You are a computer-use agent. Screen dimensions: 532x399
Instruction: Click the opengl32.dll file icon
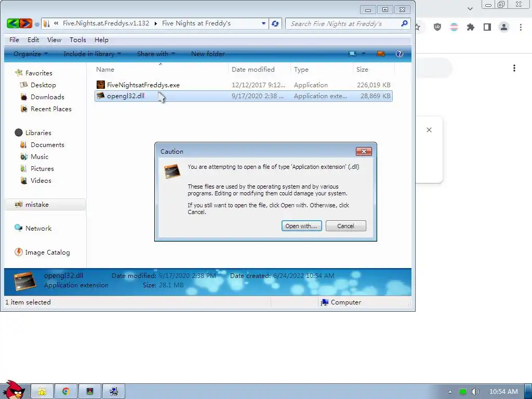(100, 96)
